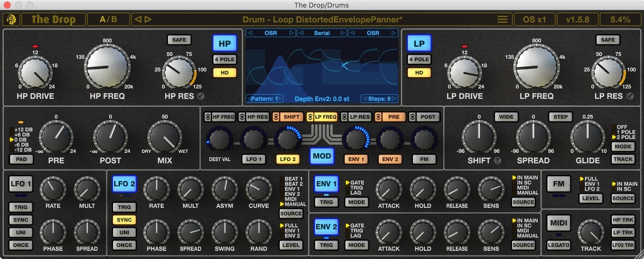
Task: Decrease Steps with left arrow
Action: [x=365, y=99]
